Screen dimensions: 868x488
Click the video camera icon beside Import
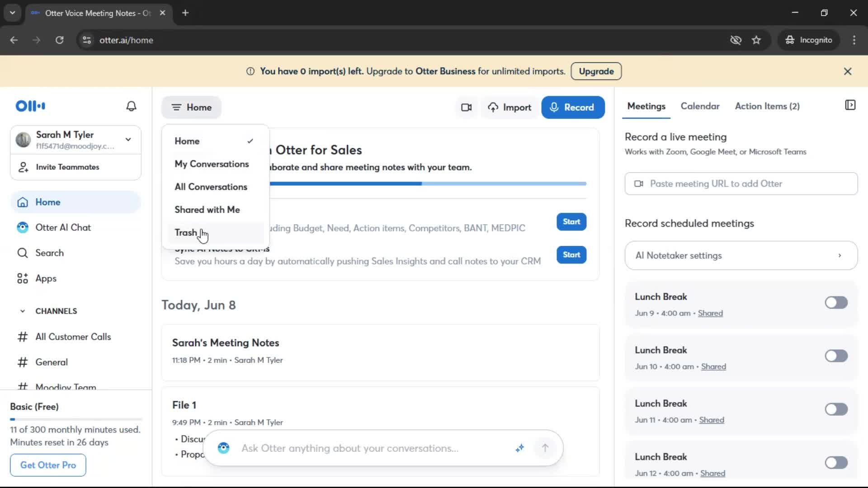(x=467, y=108)
